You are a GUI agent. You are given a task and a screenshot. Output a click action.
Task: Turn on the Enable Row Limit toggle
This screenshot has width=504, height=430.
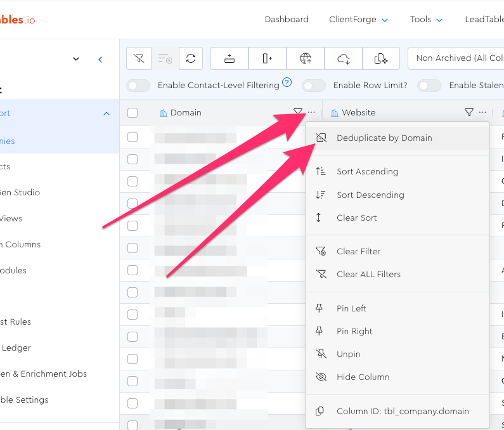[314, 86]
